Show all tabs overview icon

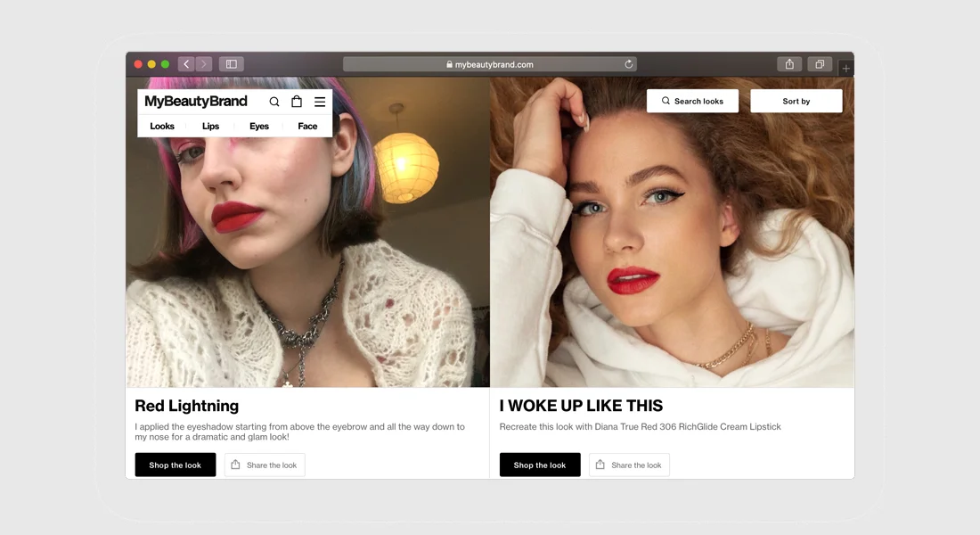820,64
